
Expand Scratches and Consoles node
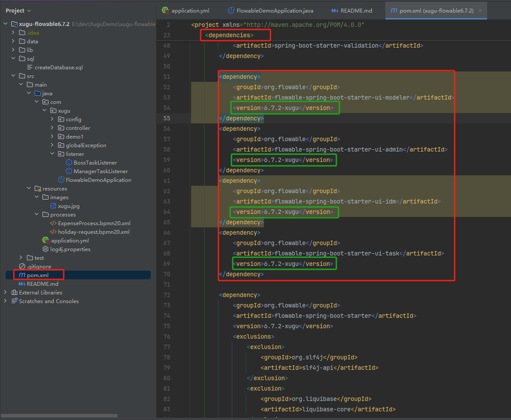pos(5,301)
